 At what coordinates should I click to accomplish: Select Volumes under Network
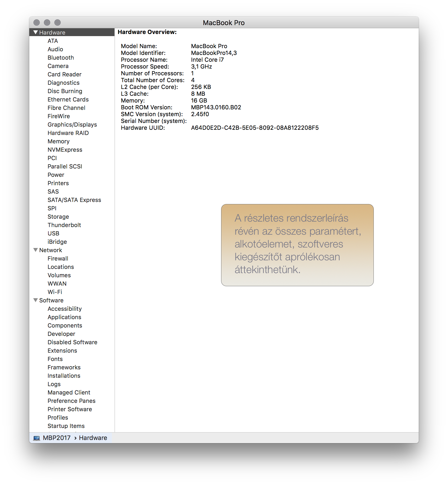[59, 275]
